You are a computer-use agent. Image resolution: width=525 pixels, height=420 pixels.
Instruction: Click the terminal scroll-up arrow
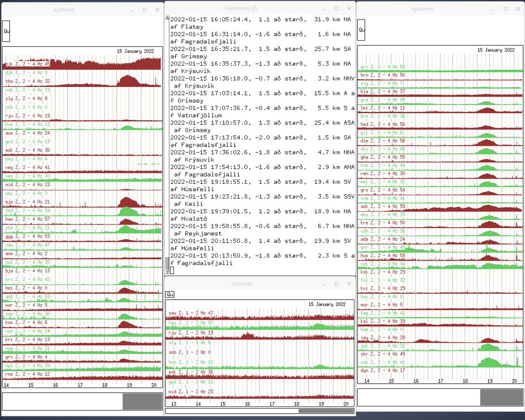click(167, 18)
